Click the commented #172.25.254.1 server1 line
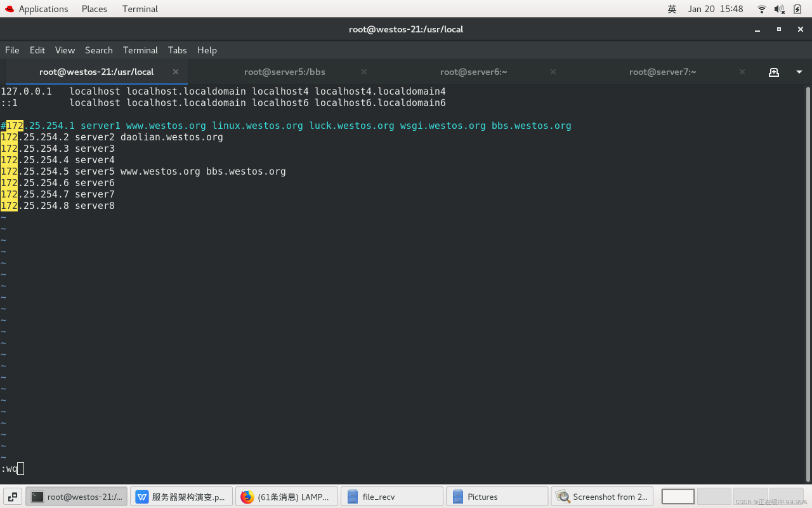 coord(286,126)
